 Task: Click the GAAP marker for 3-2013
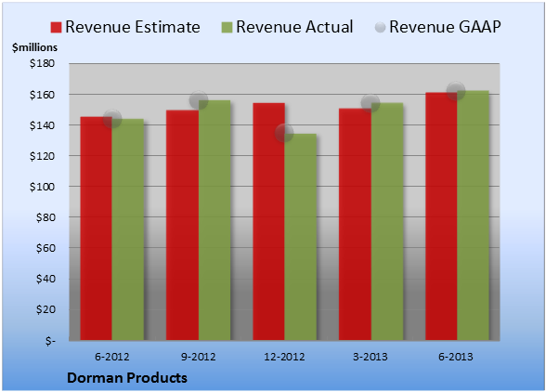pos(370,103)
